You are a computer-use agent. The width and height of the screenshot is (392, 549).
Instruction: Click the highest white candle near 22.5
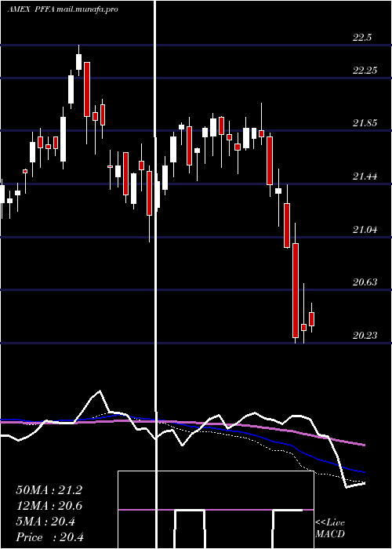pyautogui.click(x=78, y=62)
